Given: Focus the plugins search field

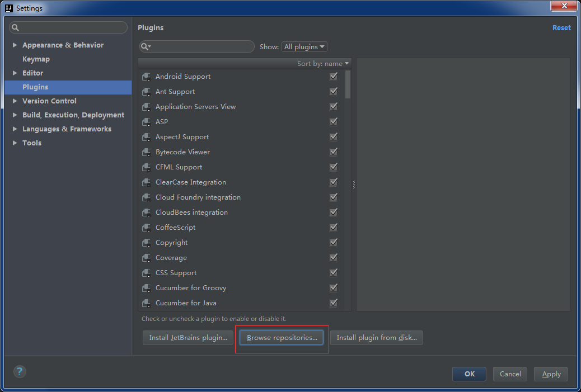Looking at the screenshot, I should click(x=197, y=46).
